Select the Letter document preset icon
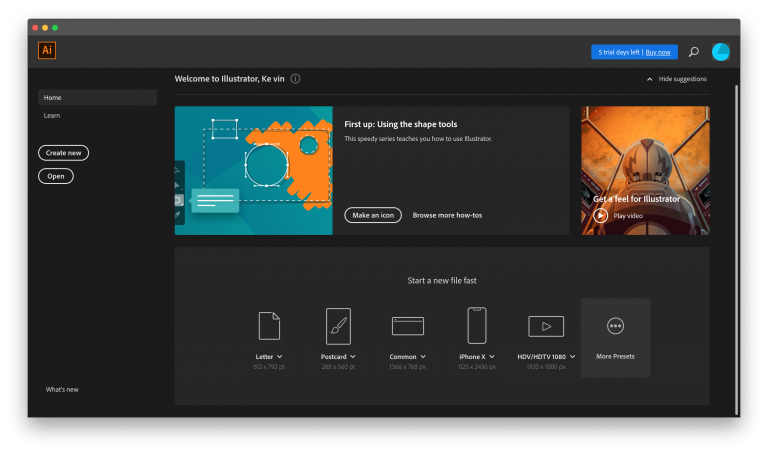Viewport: 768px width, 454px height. click(x=269, y=326)
